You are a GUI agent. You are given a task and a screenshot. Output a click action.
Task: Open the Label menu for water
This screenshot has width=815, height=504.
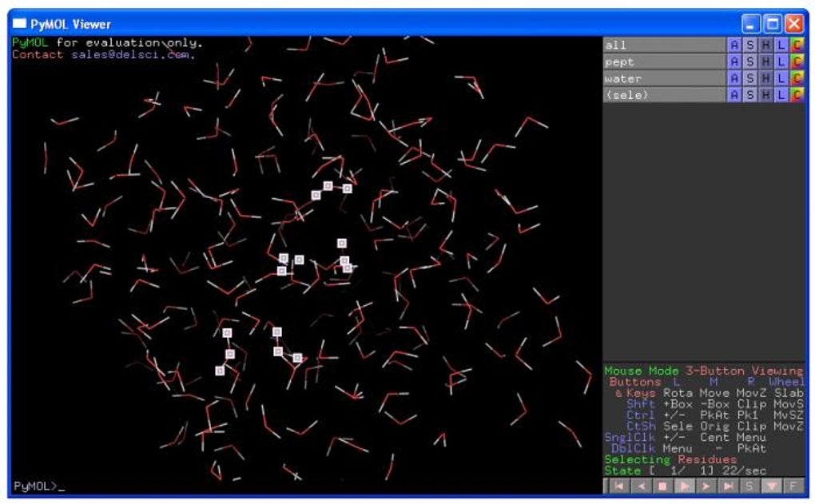pos(781,78)
